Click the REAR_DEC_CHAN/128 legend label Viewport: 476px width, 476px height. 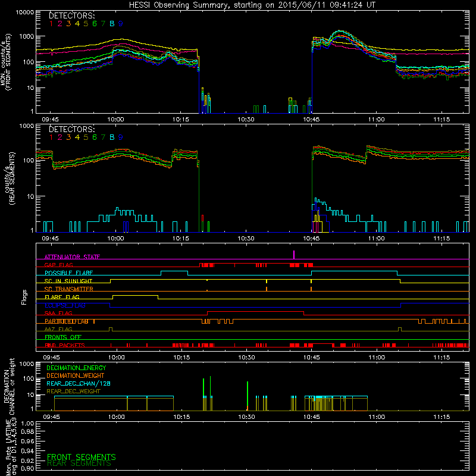pos(79,383)
